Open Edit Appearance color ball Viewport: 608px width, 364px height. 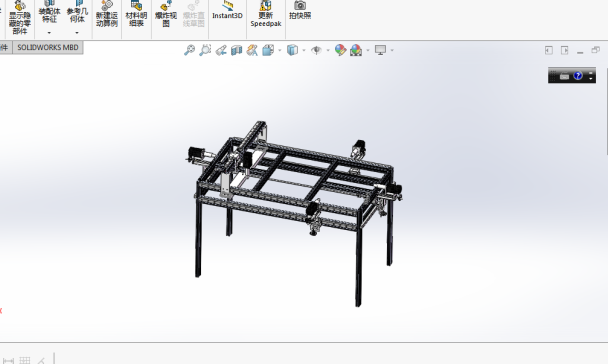point(340,50)
